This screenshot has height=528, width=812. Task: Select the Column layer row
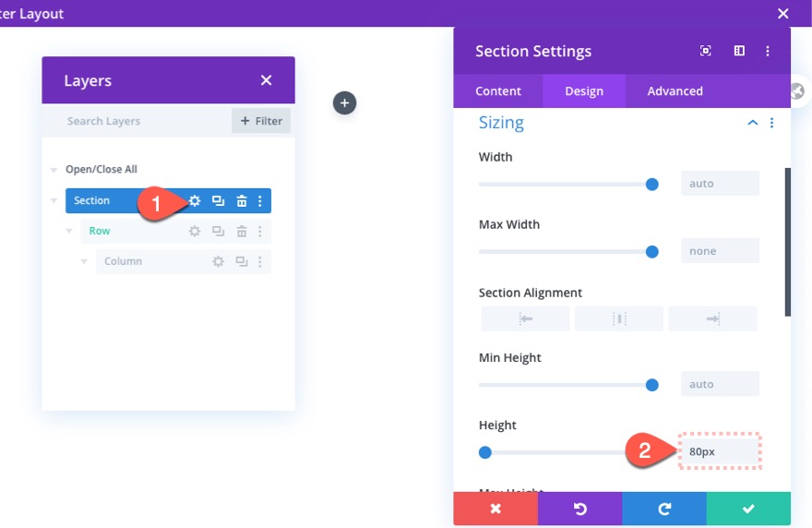(x=184, y=261)
